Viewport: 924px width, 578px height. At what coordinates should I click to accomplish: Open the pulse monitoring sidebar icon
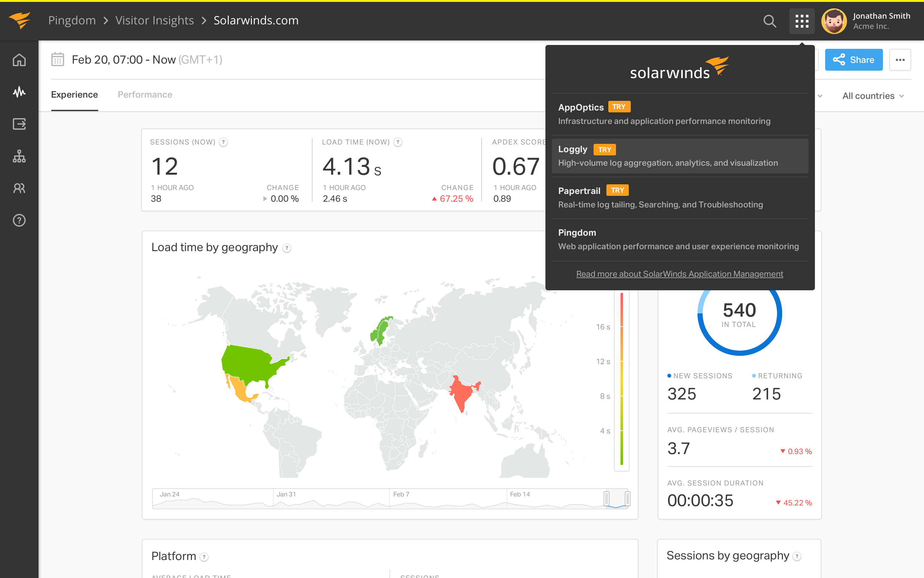(x=19, y=92)
